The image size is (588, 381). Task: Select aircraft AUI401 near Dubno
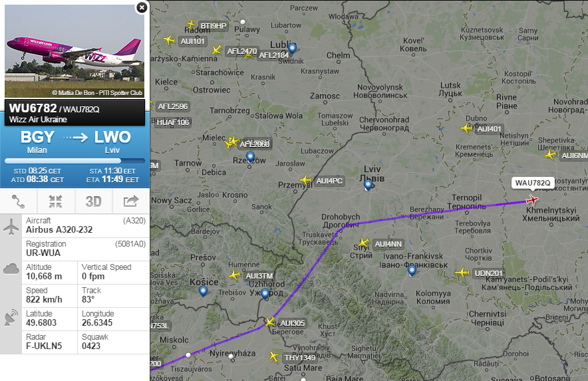click(466, 128)
